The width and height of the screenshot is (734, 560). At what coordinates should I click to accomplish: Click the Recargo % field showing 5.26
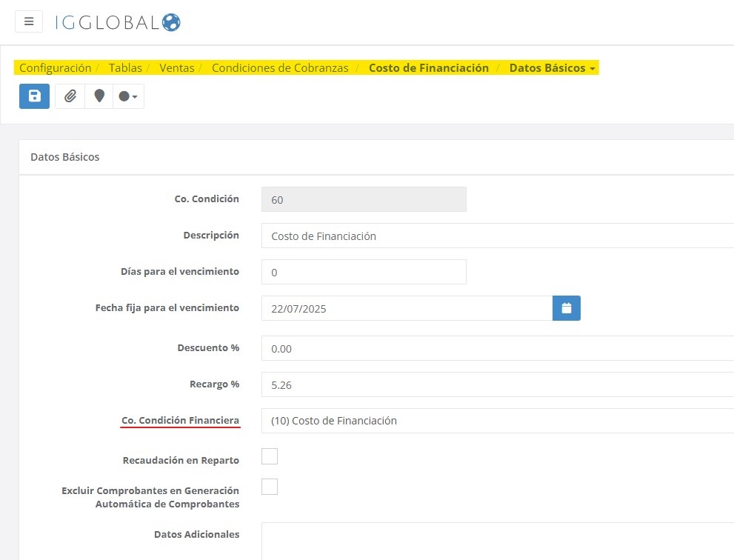(498, 385)
